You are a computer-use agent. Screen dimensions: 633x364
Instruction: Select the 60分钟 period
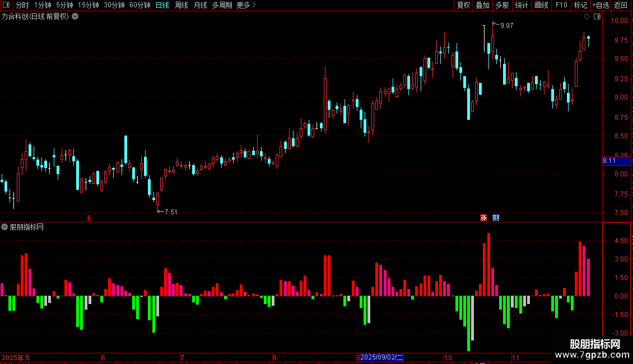[x=139, y=5]
